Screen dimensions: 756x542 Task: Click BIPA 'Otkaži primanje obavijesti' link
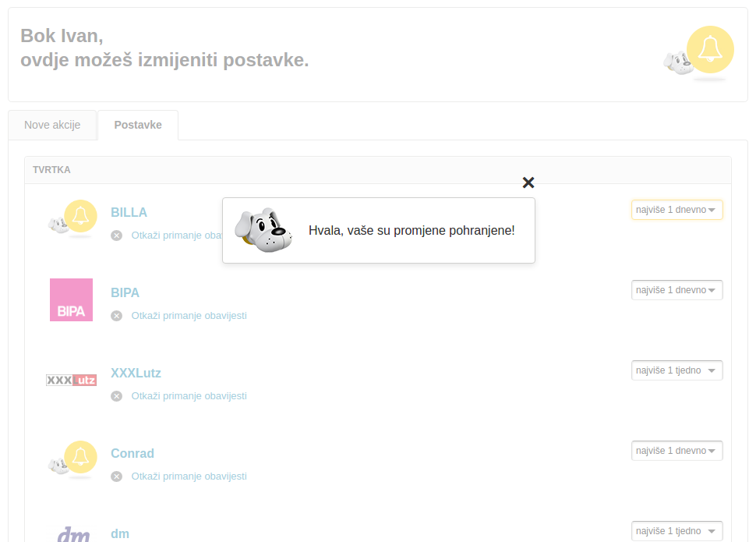pyautogui.click(x=189, y=316)
